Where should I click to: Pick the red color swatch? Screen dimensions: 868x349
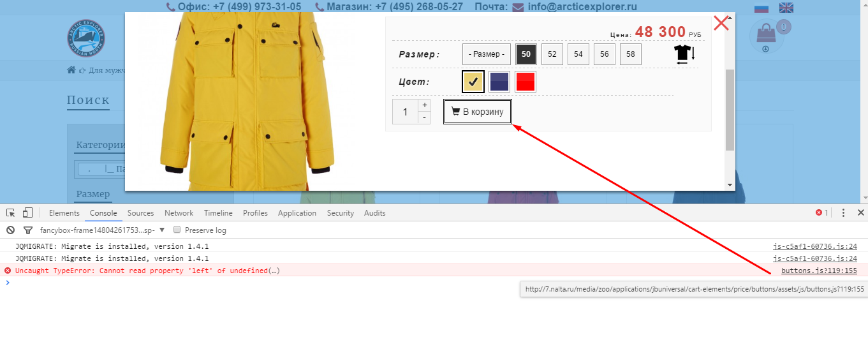pyautogui.click(x=526, y=82)
